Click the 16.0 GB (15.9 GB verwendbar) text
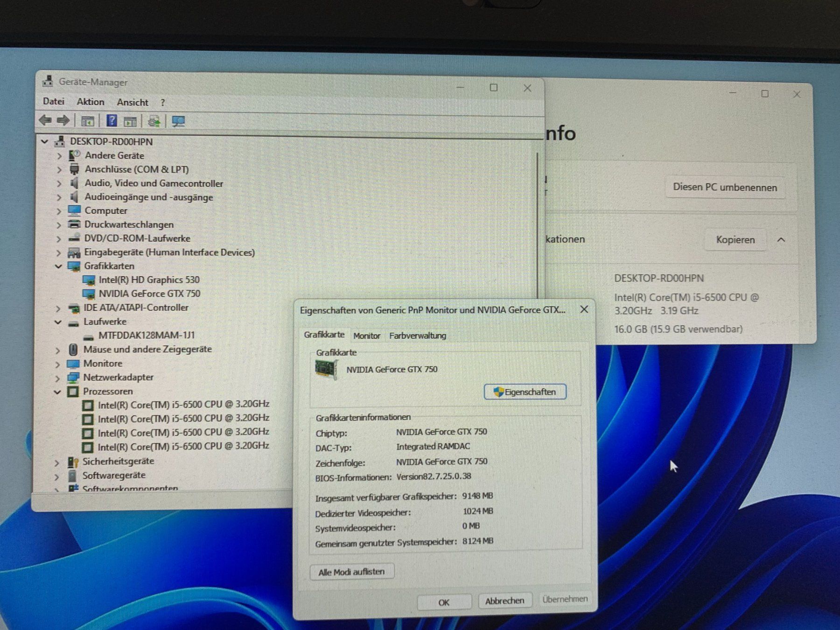 coord(678,329)
